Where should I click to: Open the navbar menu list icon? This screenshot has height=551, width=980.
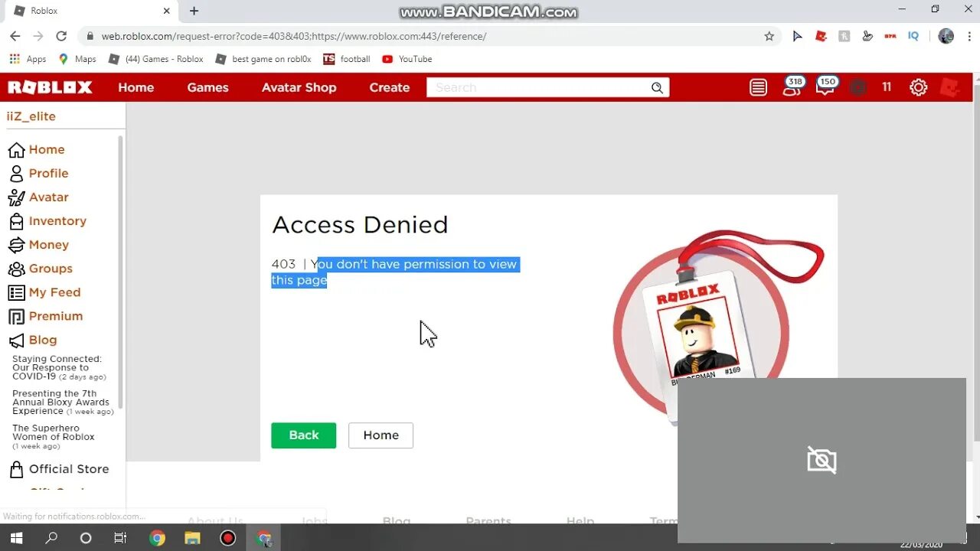(758, 87)
